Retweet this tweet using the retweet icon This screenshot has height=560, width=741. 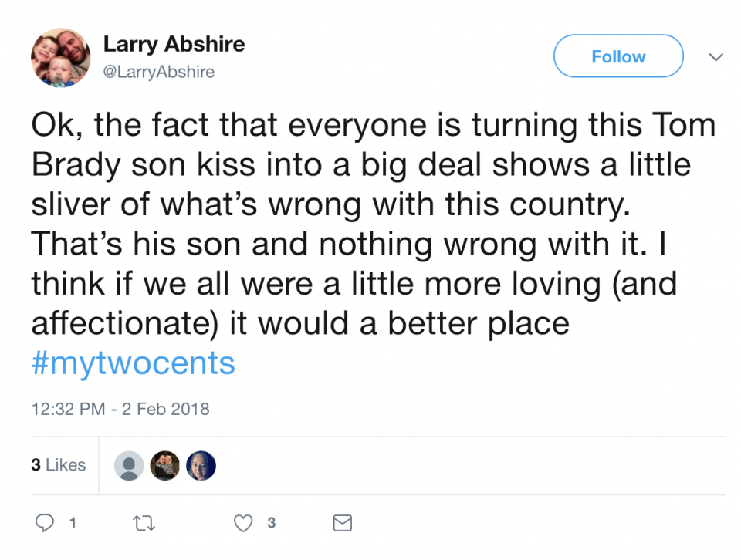pos(144,524)
